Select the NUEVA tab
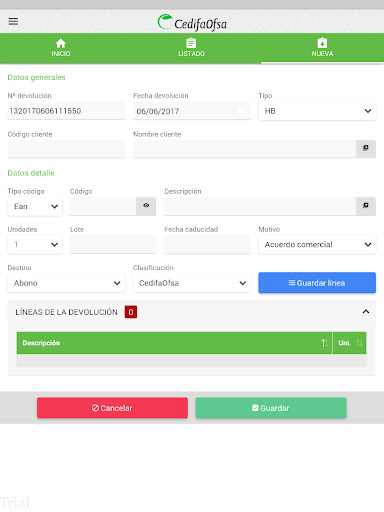384x512 pixels. (322, 48)
